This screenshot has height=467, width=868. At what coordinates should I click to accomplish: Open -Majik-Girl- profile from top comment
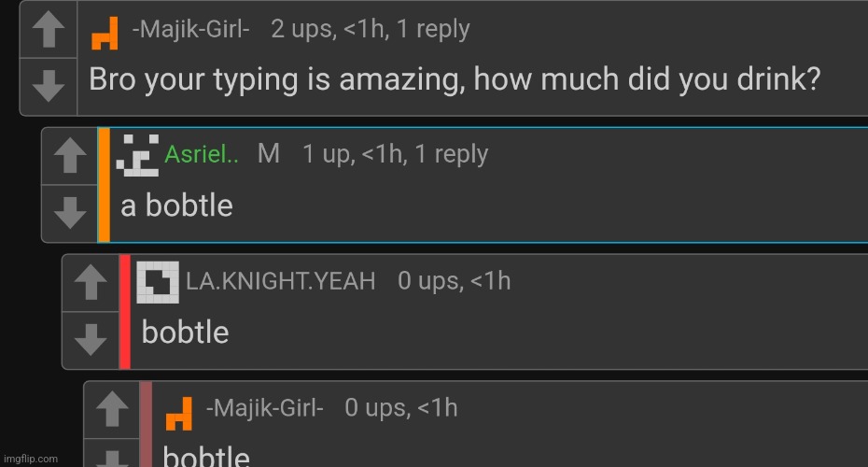190,30
